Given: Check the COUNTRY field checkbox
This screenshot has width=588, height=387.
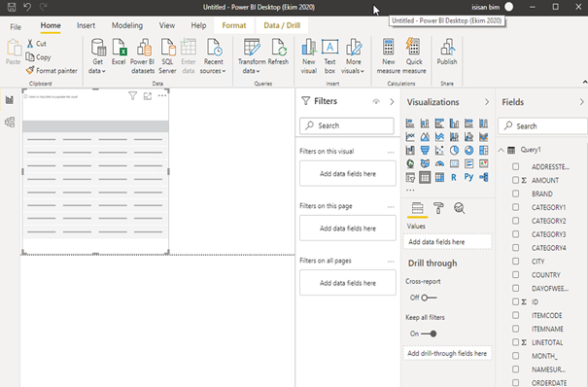Looking at the screenshot, I should click(516, 274).
